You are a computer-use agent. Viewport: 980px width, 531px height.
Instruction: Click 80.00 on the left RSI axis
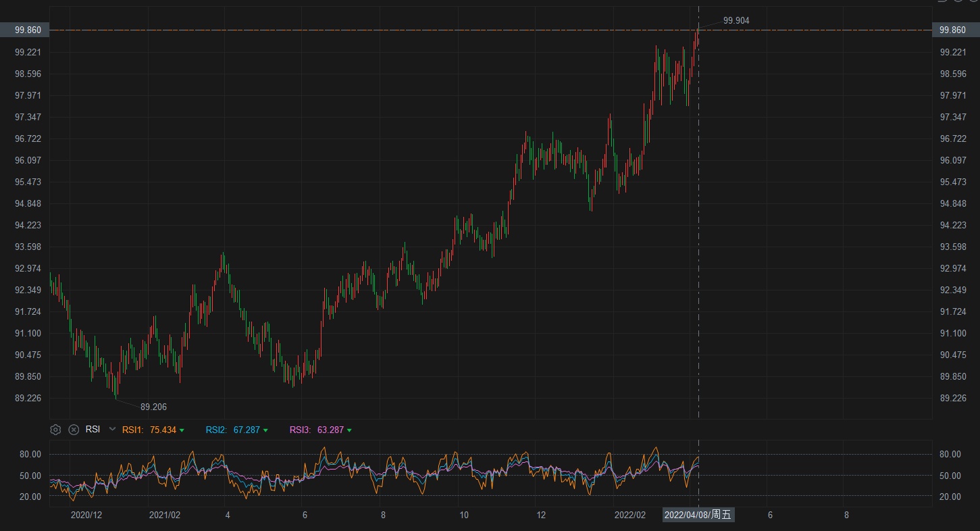coord(30,454)
